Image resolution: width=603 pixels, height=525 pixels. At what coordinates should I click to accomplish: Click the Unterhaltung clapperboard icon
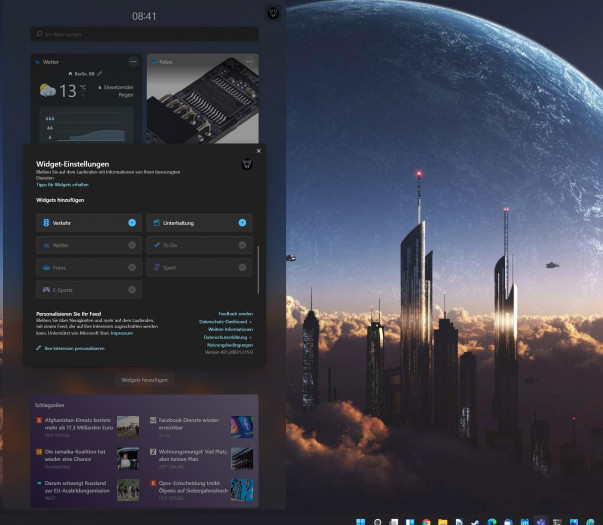157,223
